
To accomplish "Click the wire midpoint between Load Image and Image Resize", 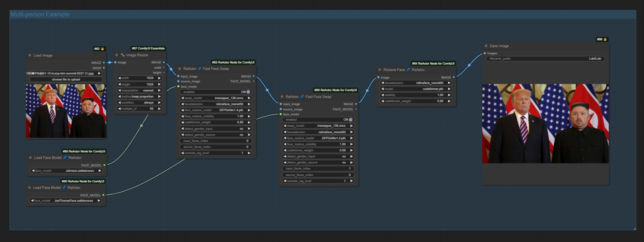I will (x=109, y=62).
